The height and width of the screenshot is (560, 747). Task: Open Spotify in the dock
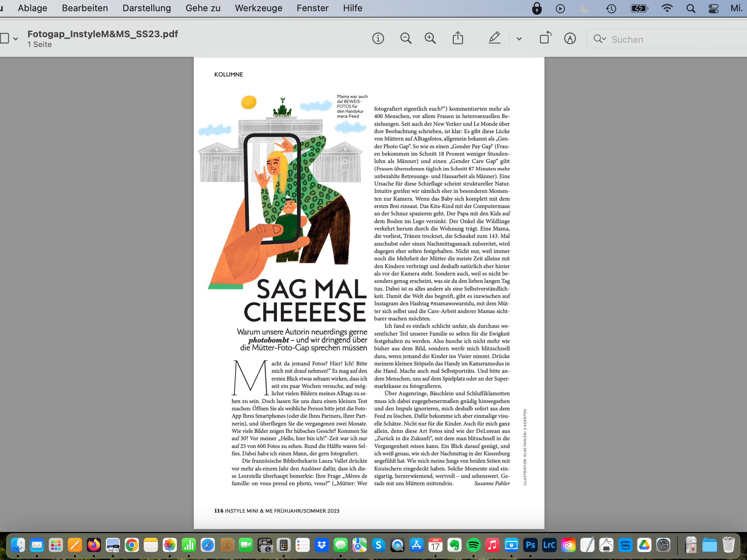[473, 545]
